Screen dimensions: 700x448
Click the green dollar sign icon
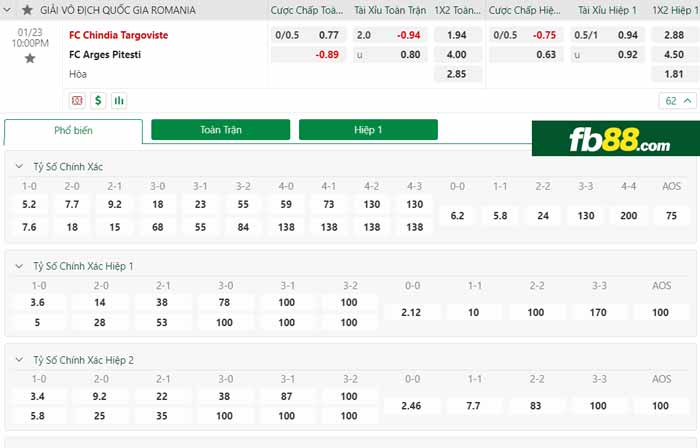point(98,100)
